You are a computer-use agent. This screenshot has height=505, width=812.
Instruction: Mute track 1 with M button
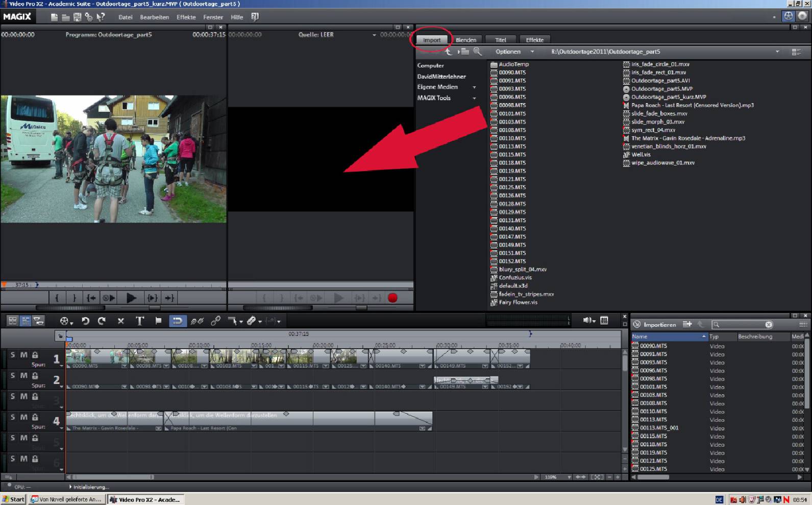(x=24, y=355)
